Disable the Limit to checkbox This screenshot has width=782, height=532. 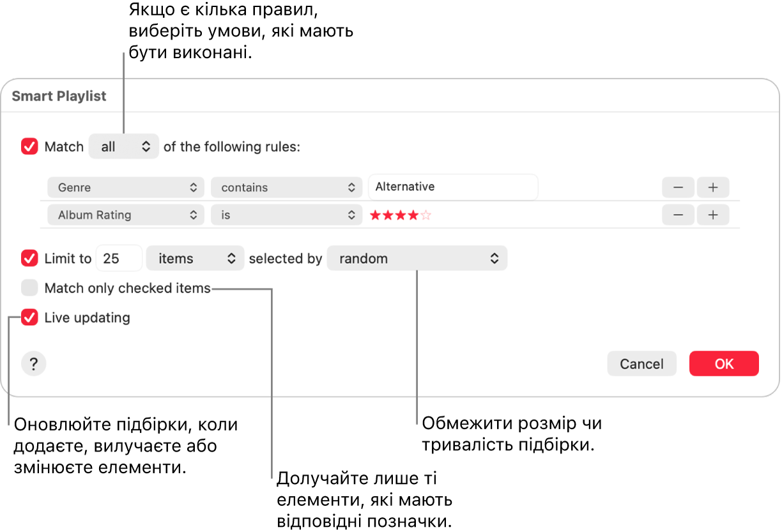30,259
